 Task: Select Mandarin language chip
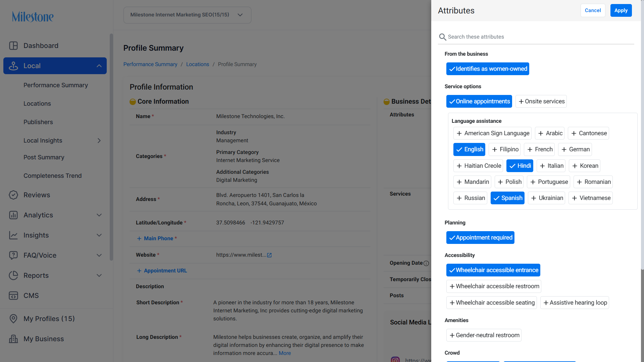click(x=472, y=182)
